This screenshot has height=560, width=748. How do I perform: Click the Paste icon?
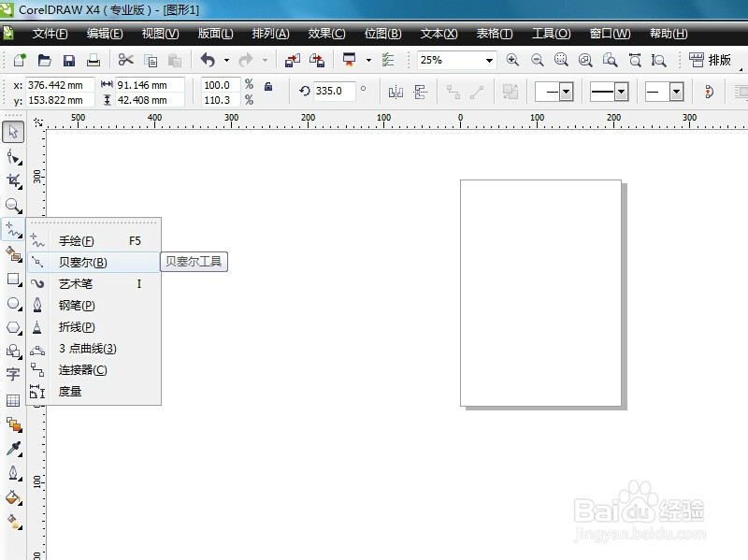tap(175, 60)
